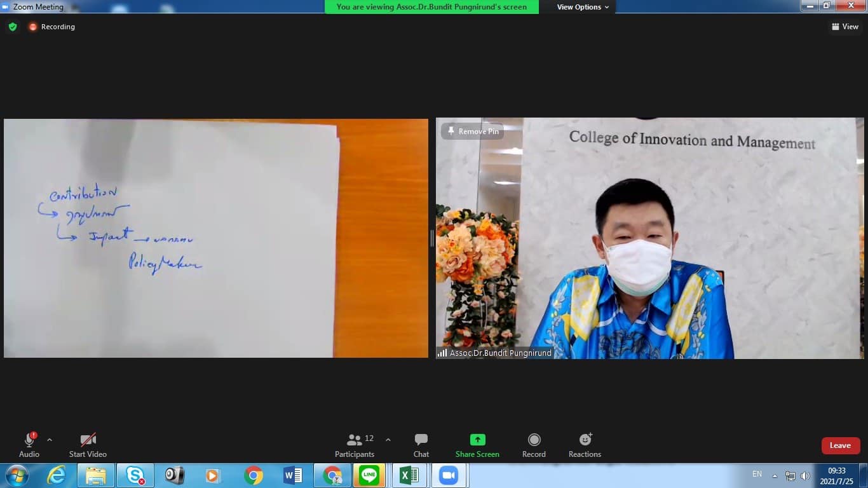Expand the Participants options chevron
This screenshot has height=488, width=868.
coord(388,440)
